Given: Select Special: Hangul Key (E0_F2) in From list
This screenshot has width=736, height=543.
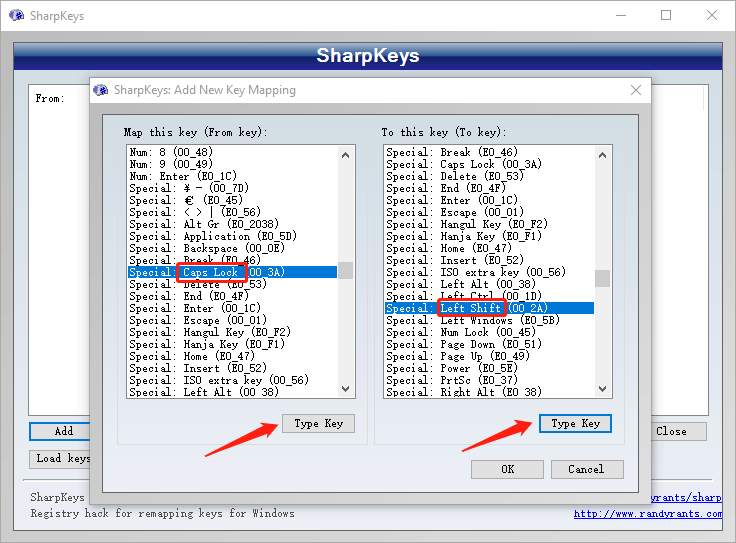Looking at the screenshot, I should coord(232,332).
